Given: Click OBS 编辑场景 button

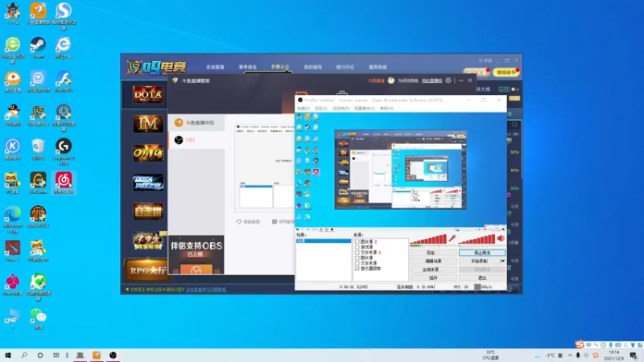Looking at the screenshot, I should (433, 261).
